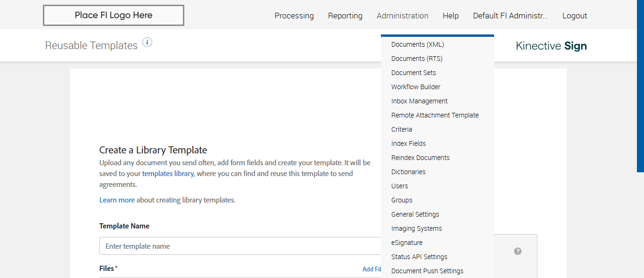Image resolution: width=644 pixels, height=278 pixels.
Task: Open the Administration dropdown menu
Action: [x=402, y=16]
